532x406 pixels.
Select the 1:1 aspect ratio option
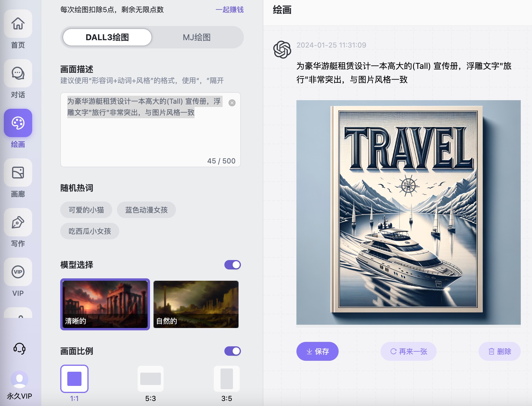(x=74, y=379)
